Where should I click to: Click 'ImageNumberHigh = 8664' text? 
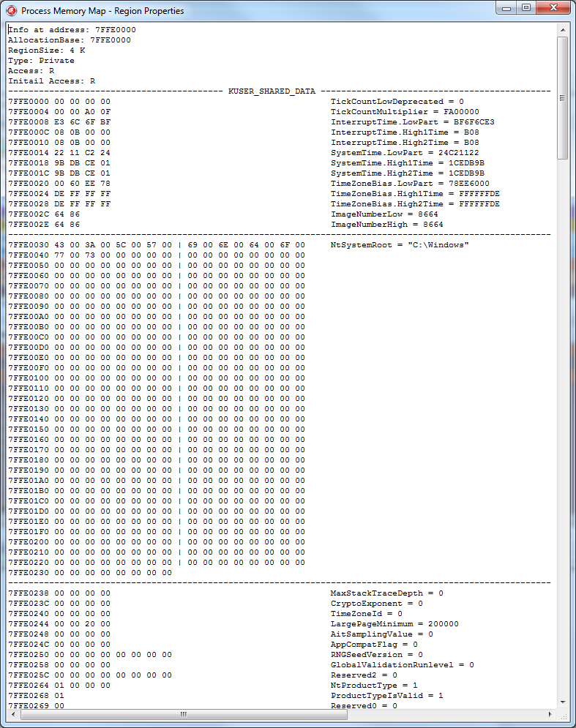[387, 224]
